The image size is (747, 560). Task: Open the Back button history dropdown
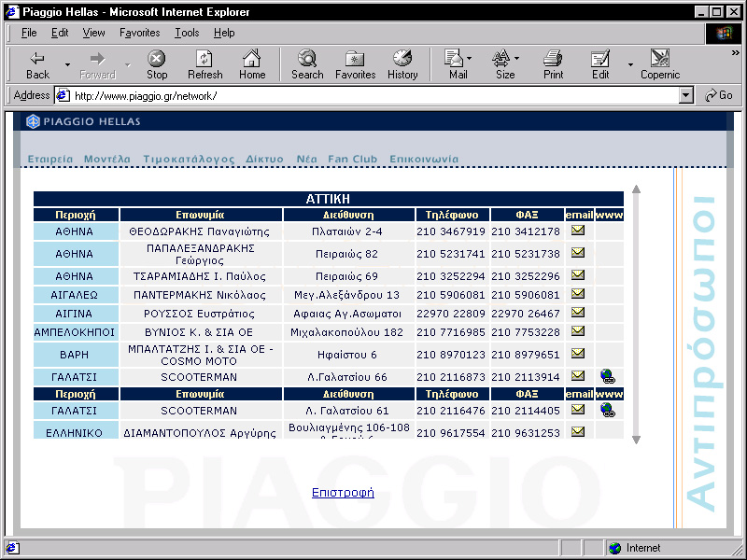point(67,64)
